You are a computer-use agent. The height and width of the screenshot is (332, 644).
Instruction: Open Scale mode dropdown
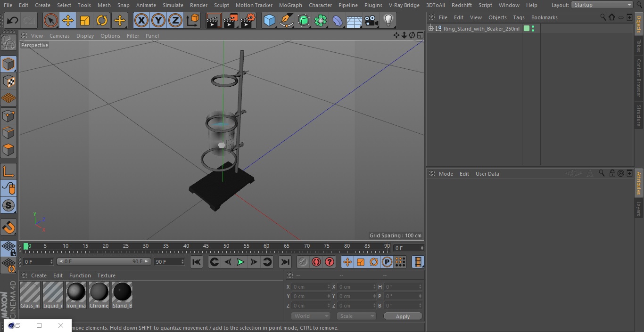(356, 316)
